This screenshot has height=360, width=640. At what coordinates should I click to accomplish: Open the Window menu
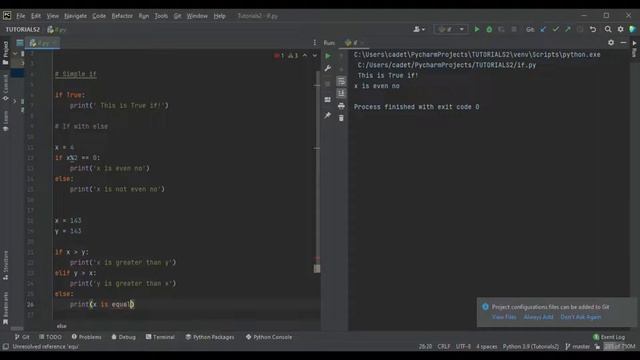click(x=197, y=16)
